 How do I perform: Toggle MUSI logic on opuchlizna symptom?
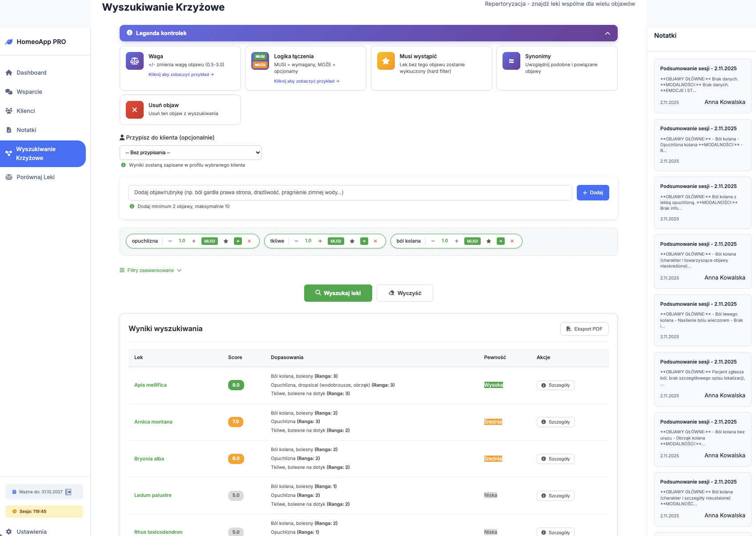[x=209, y=241]
